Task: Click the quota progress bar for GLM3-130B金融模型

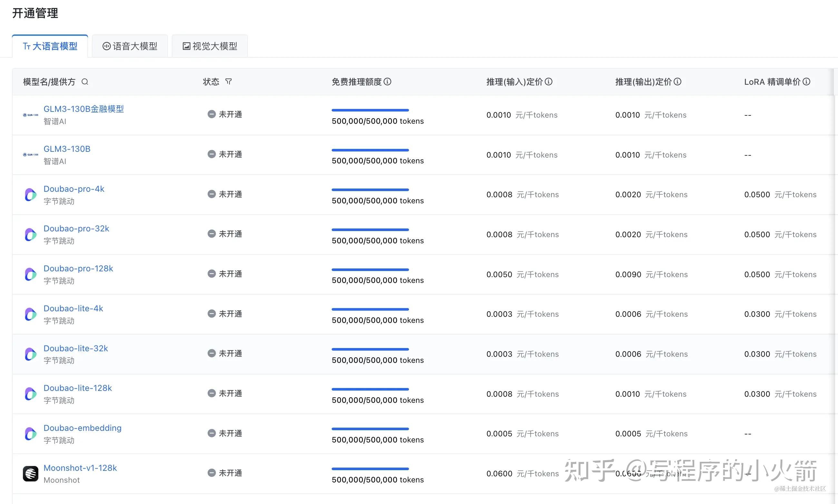Action: click(370, 110)
